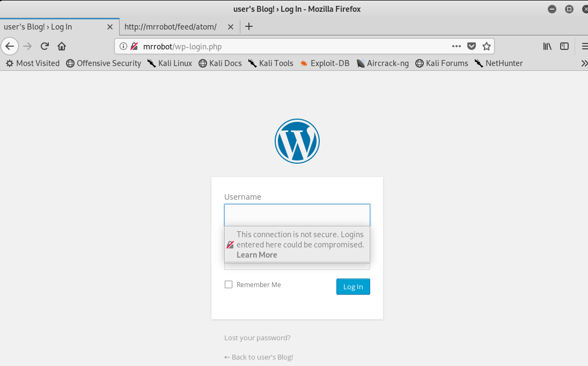This screenshot has height=366, width=588.
Task: Maximize the Firefox window
Action: pyautogui.click(x=569, y=9)
